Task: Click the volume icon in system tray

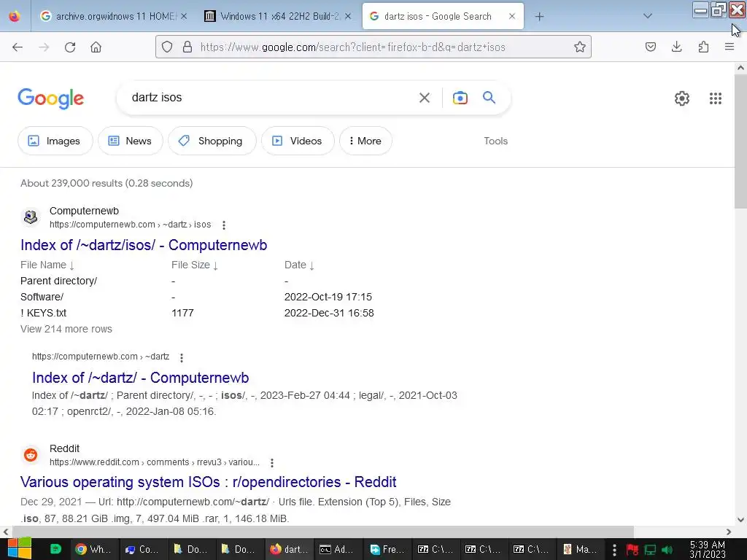Action: [667, 550]
